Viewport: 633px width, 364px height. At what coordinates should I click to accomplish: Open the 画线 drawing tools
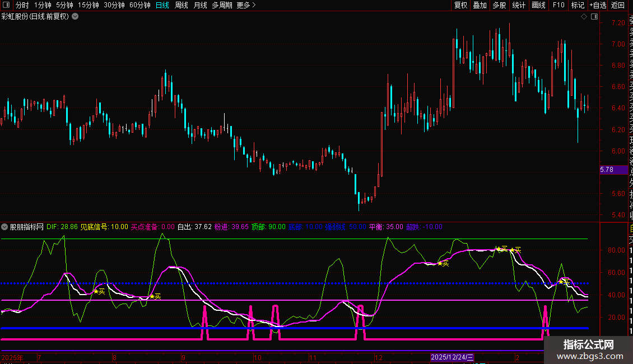[538, 5]
